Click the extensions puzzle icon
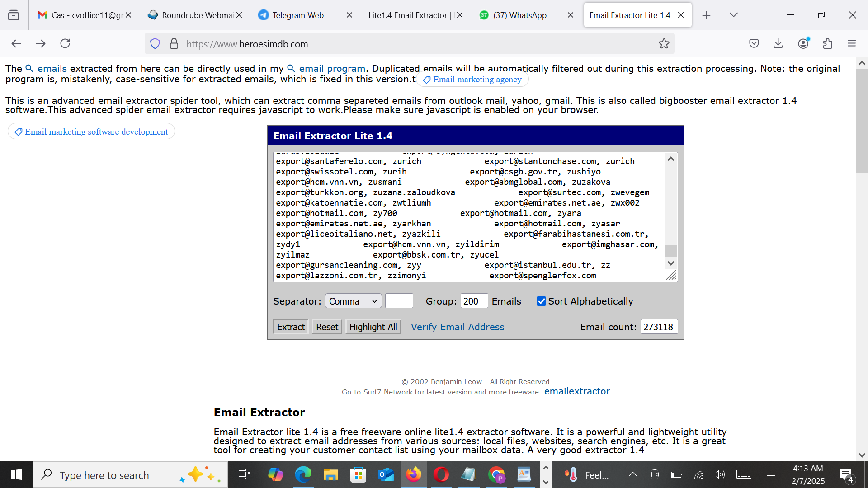Viewport: 868px width, 488px height. pos(828,43)
